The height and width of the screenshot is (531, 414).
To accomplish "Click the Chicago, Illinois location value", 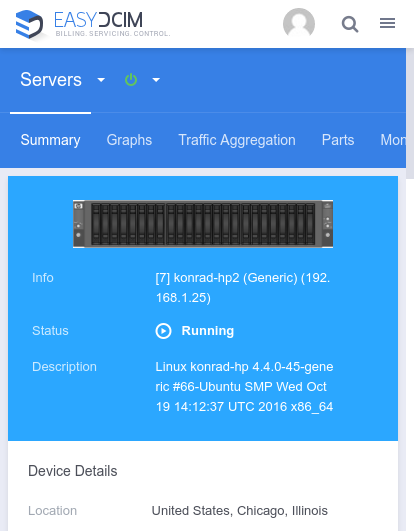I will (239, 510).
